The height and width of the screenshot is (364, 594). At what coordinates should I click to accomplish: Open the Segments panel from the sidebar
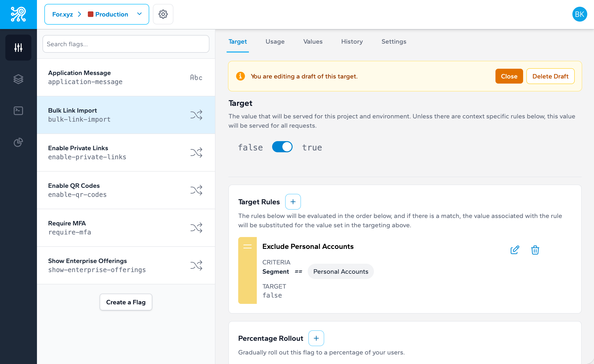tap(18, 79)
